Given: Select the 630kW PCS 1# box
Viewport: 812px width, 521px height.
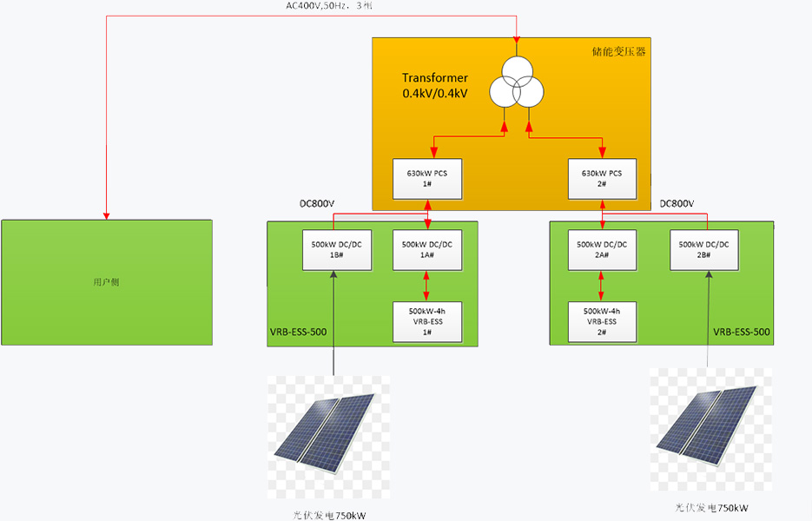Looking at the screenshot, I should click(426, 178).
